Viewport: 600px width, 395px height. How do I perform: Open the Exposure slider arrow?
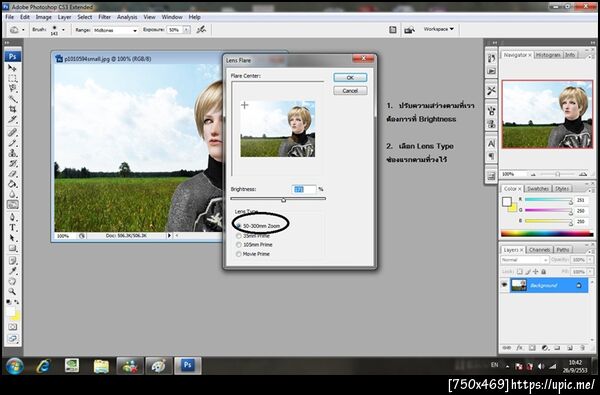point(186,30)
